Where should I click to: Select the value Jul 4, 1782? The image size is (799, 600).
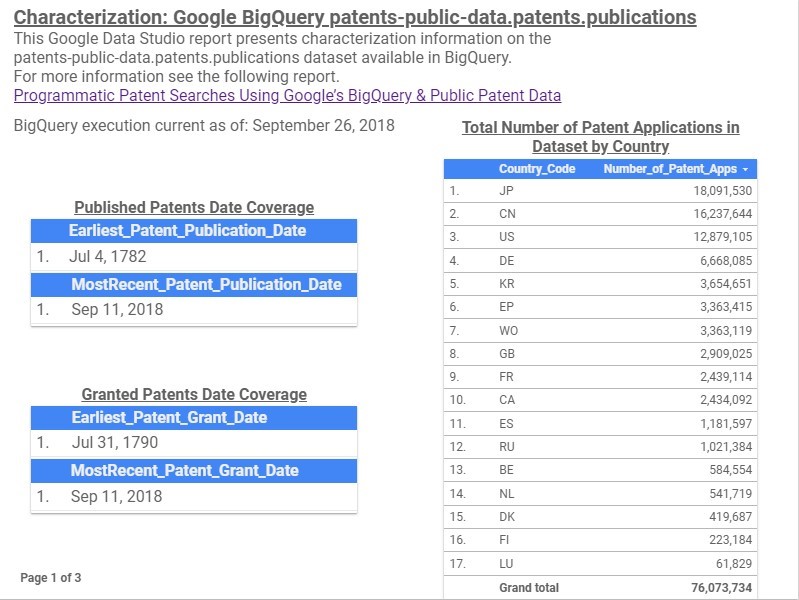point(108,256)
